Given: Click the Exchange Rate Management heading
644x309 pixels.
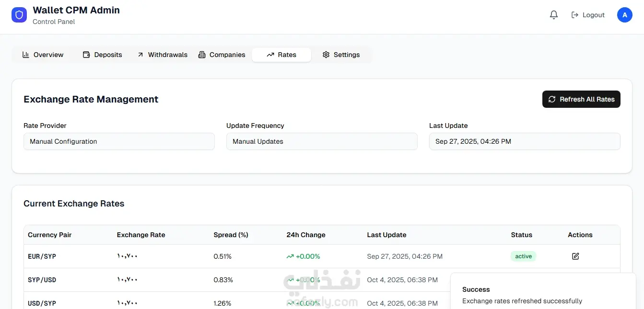Looking at the screenshot, I should click(91, 99).
